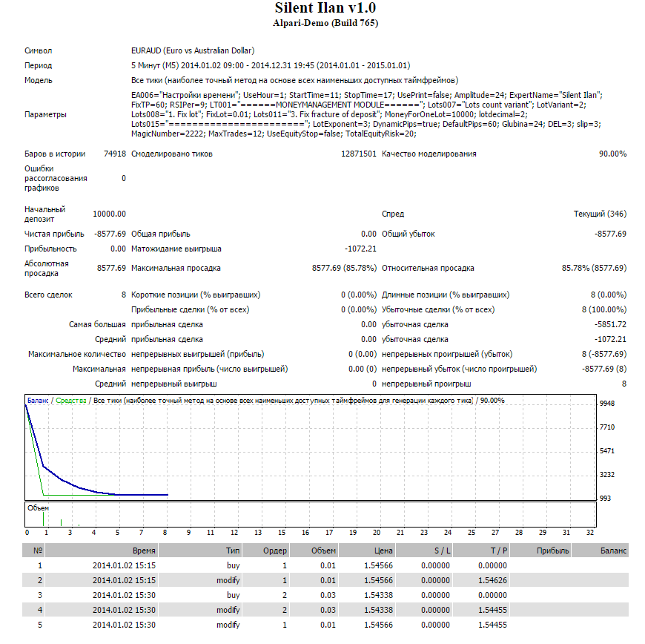Screen dimensions: 645x644
Task: Select largest loss trade value -5851.72
Action: tap(610, 324)
